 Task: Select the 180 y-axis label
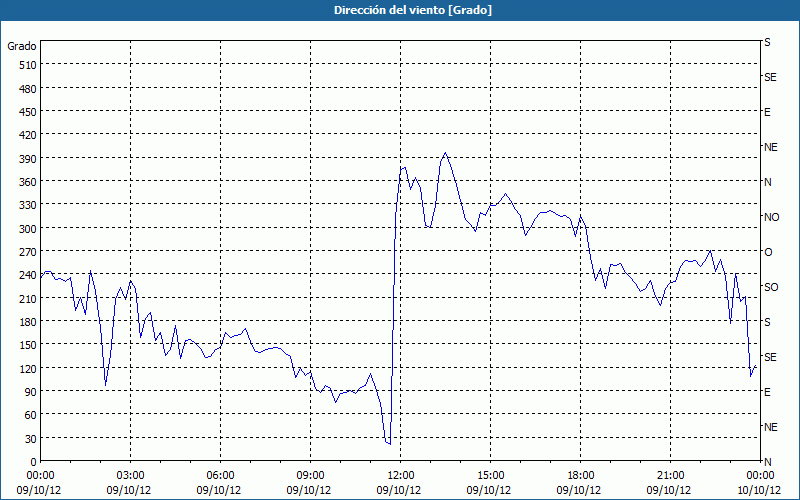tap(28, 322)
